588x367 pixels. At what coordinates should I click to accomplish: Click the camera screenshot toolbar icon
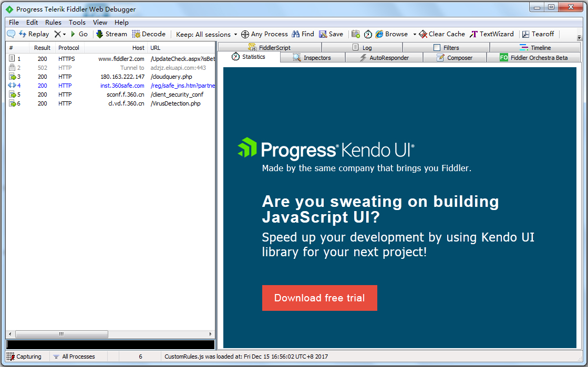pyautogui.click(x=356, y=34)
